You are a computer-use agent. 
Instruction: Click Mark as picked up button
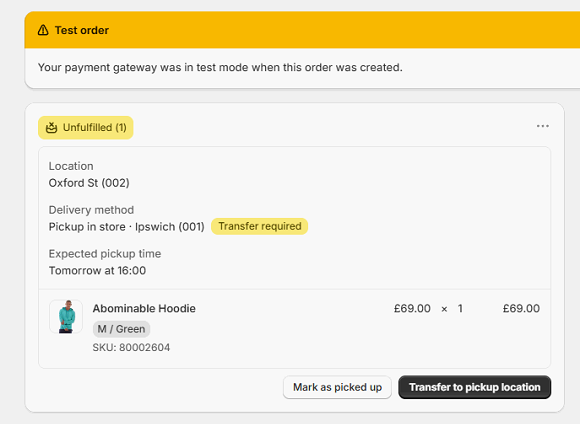pos(337,387)
